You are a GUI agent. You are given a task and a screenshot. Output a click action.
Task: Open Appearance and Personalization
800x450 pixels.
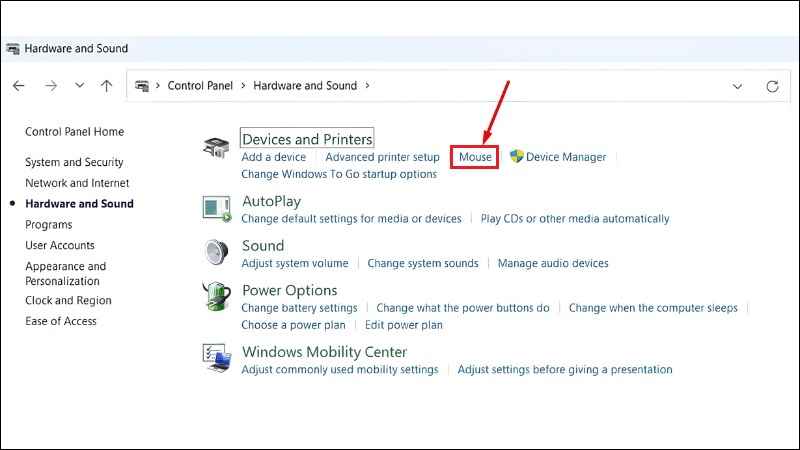pos(65,273)
